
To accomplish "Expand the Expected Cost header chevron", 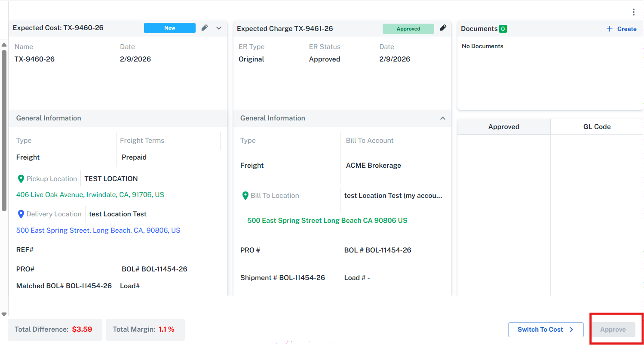I will click(x=219, y=28).
